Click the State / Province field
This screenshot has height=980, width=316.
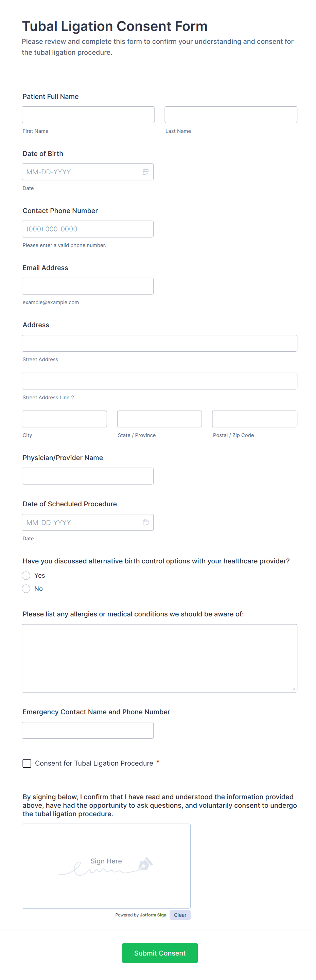159,419
